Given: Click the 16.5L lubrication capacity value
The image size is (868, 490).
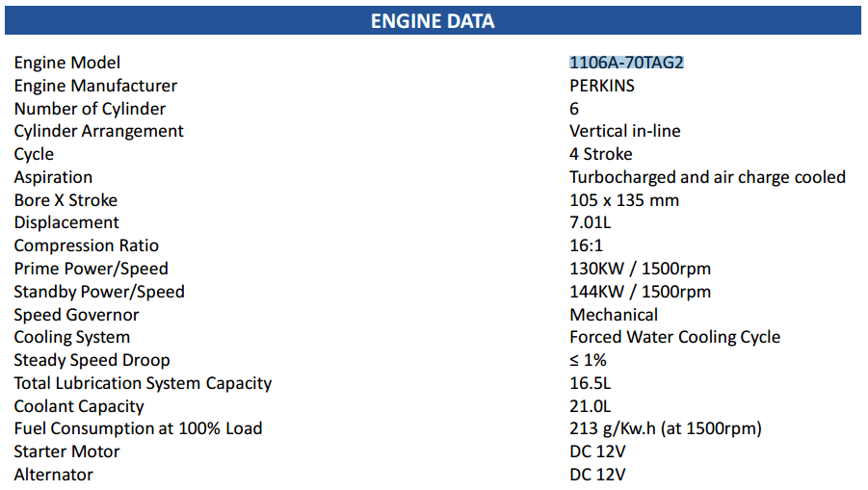Looking at the screenshot, I should [x=590, y=383].
